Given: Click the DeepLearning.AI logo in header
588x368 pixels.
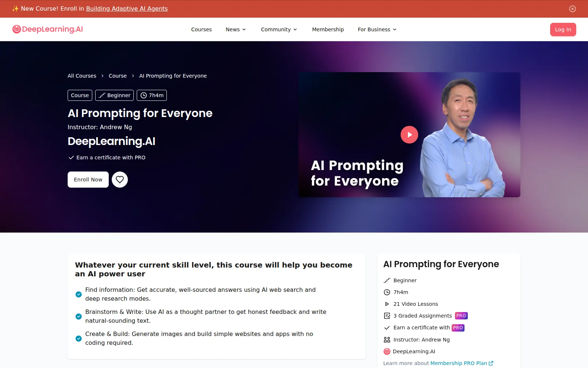Looking at the screenshot, I should tap(47, 29).
